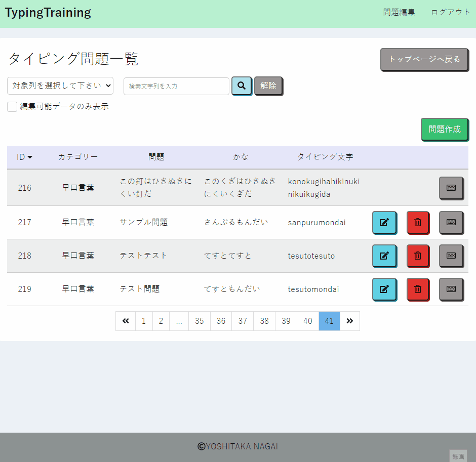Viewport: 476px width, 462px height.
Task: Choose ログアウト in the top navigation
Action: pos(450,12)
